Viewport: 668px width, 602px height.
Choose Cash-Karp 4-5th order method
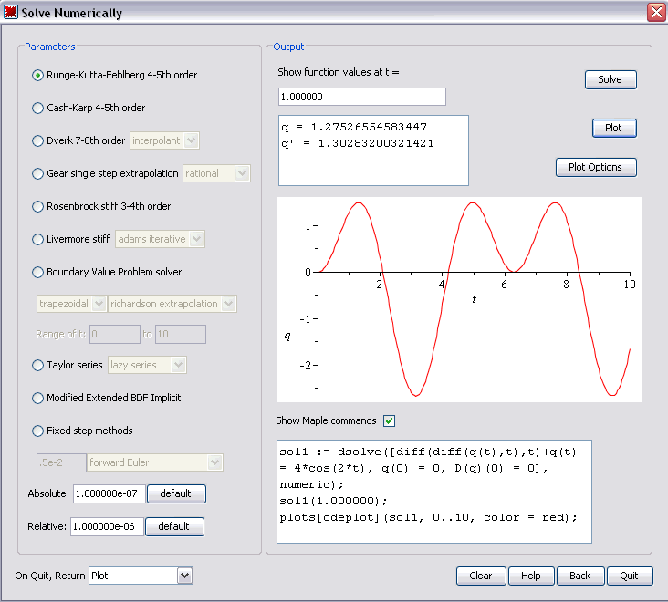pos(38,108)
